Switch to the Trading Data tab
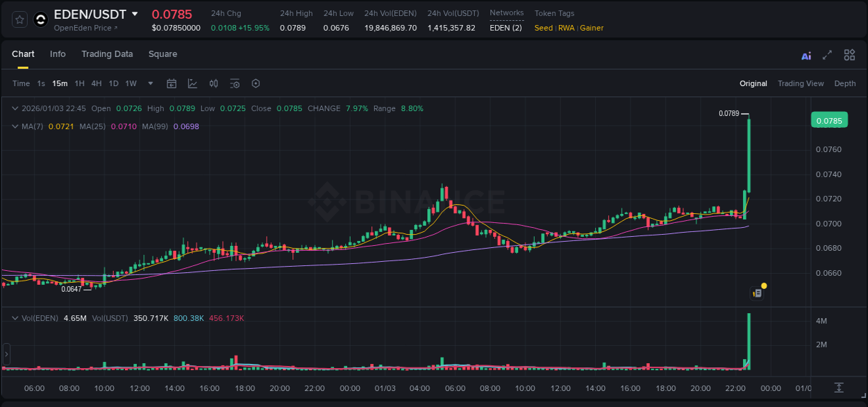Screen dimensions: 868x407 [x=107, y=54]
